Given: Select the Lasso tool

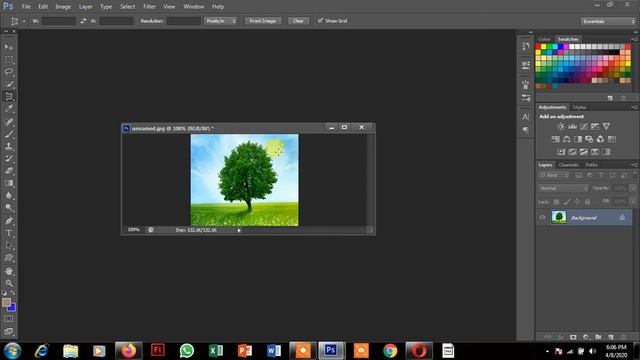Looking at the screenshot, I should [x=9, y=72].
